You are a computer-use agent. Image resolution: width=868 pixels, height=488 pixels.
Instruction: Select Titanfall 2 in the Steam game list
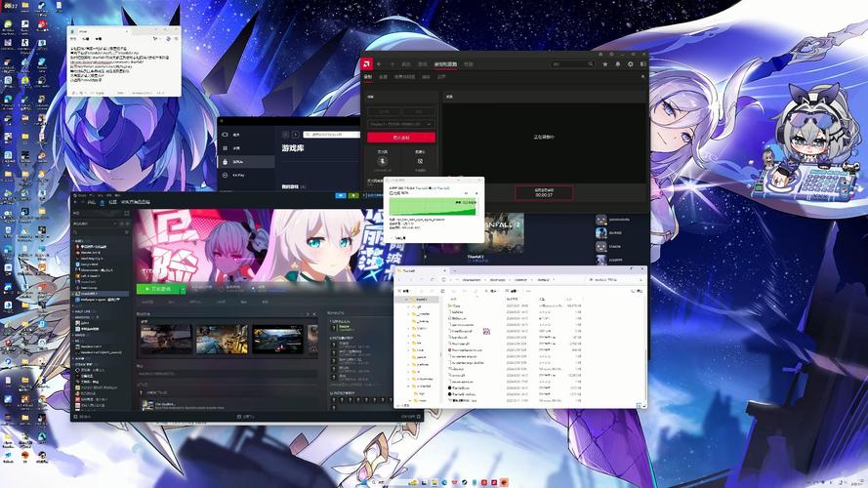101,294
